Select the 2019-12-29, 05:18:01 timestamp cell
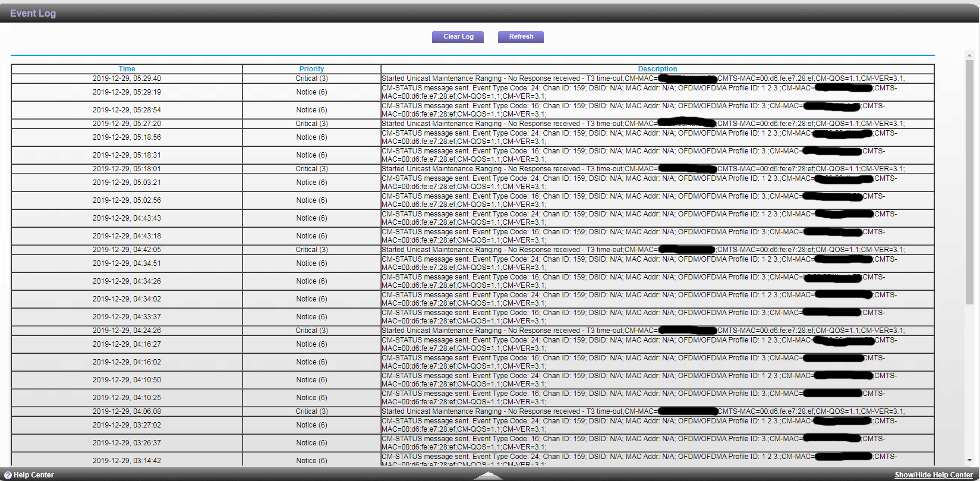The image size is (980, 481). point(127,169)
